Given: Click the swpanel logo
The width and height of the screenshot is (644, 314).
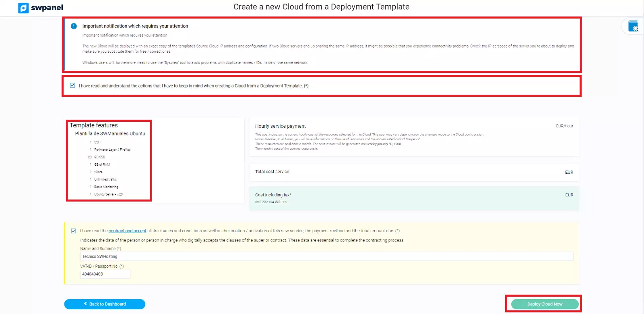Looking at the screenshot, I should point(41,8).
